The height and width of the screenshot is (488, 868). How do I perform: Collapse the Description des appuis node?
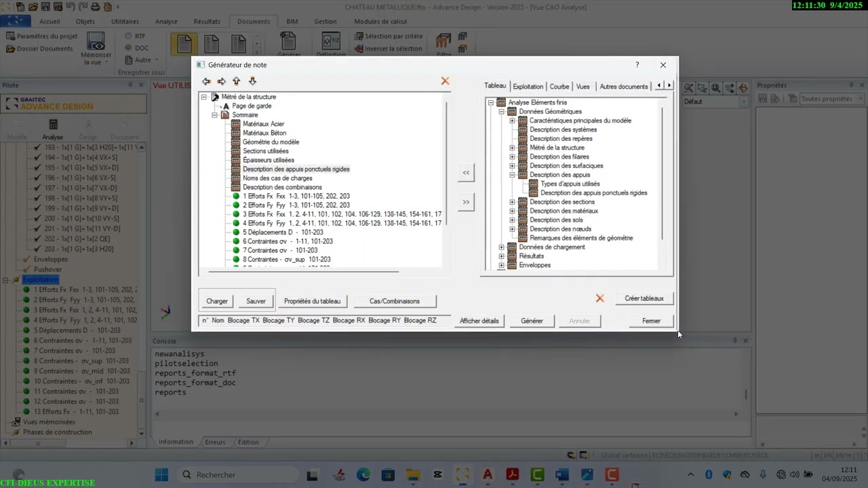point(512,175)
